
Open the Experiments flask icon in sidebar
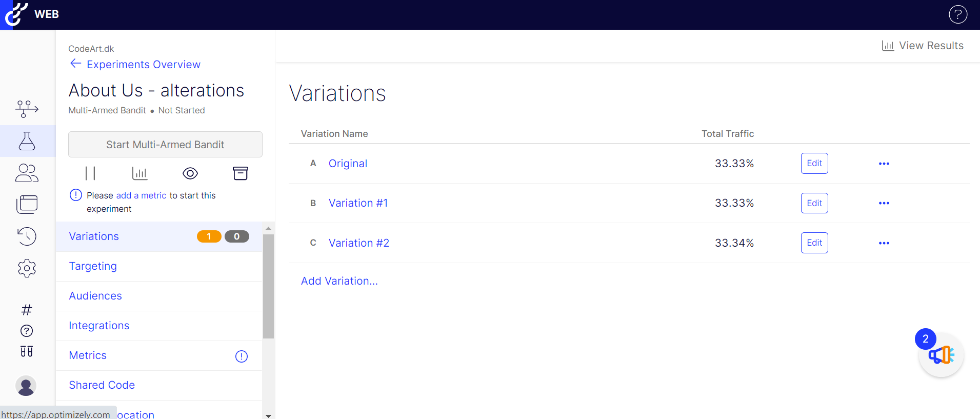27,141
